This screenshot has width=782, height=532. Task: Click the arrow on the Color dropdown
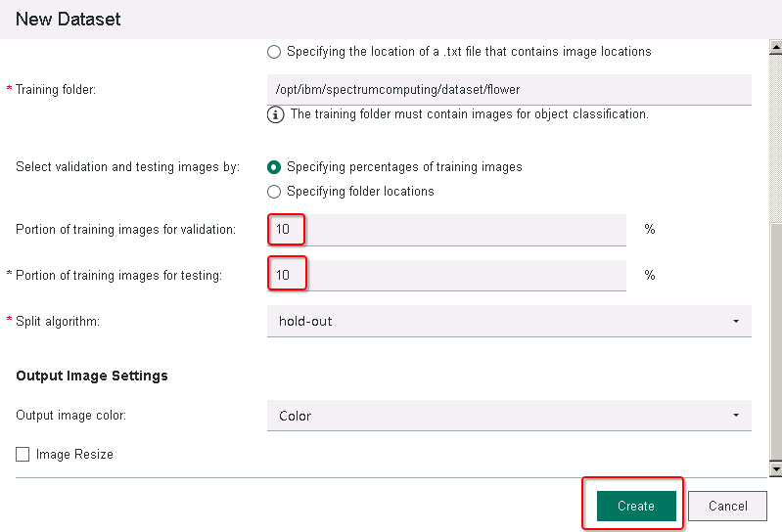[x=736, y=416]
